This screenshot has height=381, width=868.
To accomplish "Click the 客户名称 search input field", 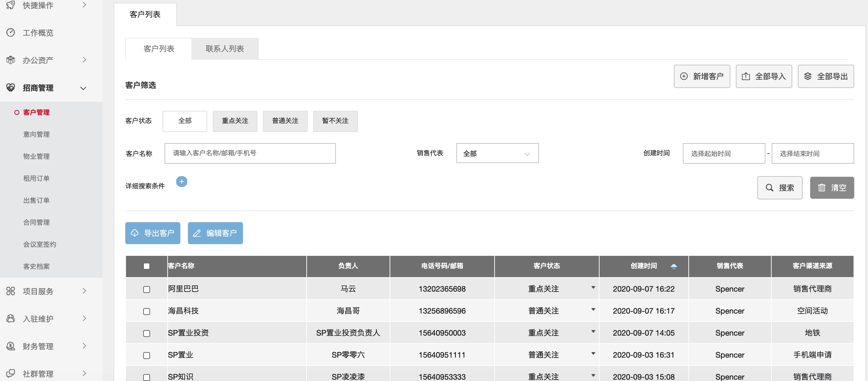I will (250, 153).
